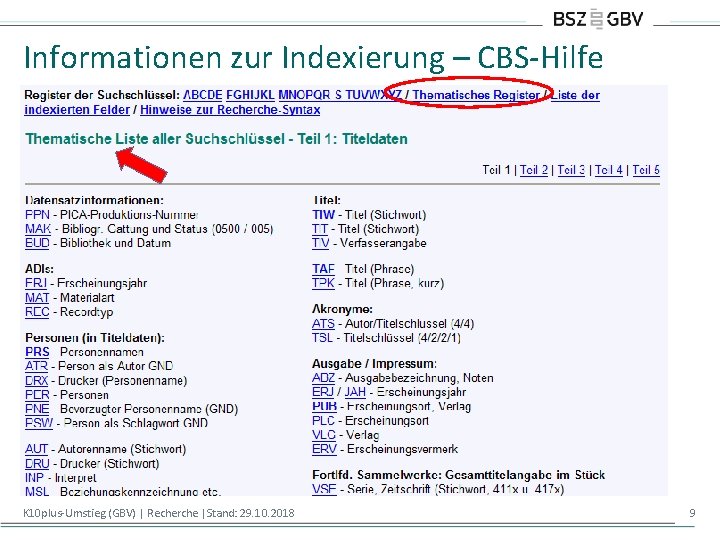Click the Personen (in Titeldaten) heading
This screenshot has height=540, width=720.
95,338
